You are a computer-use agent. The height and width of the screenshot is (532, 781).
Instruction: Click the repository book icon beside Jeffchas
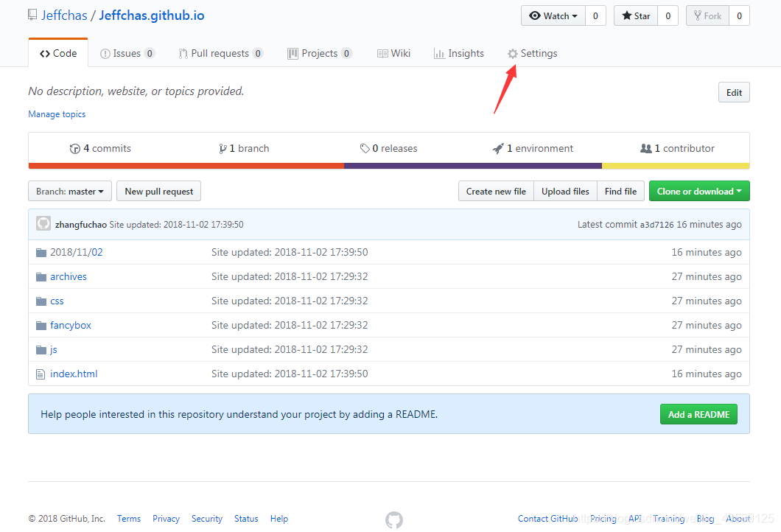click(32, 15)
